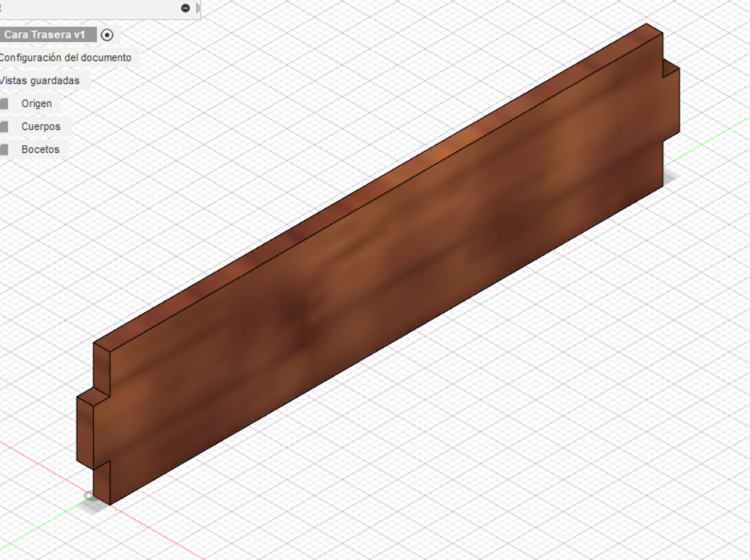Click the folder icon next to Bocetos
This screenshot has height=560, width=750.
tap(5, 149)
